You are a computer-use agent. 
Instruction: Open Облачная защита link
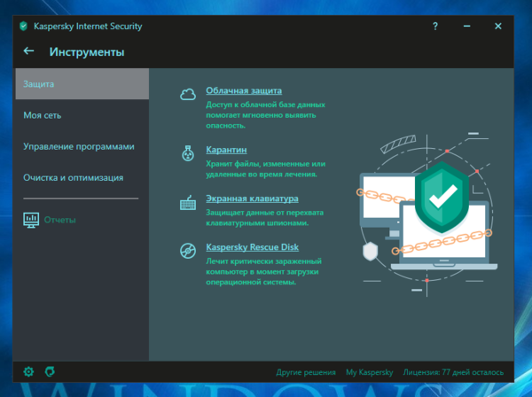pos(244,91)
